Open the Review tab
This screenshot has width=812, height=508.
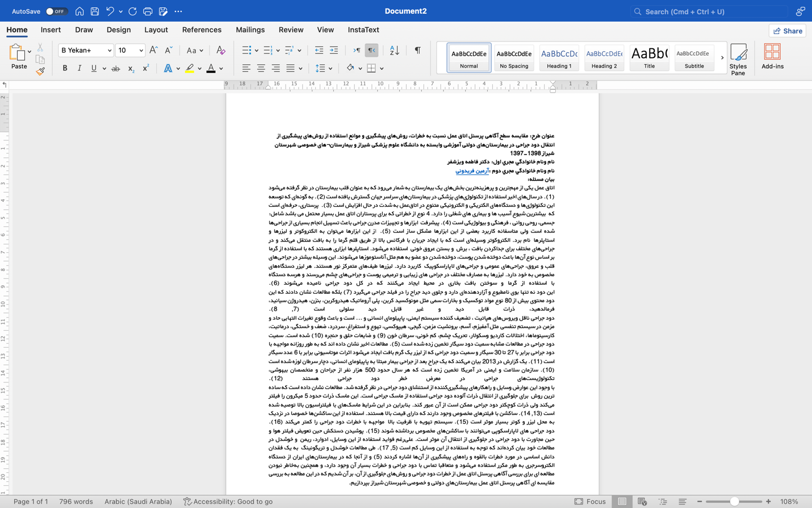[x=291, y=30]
